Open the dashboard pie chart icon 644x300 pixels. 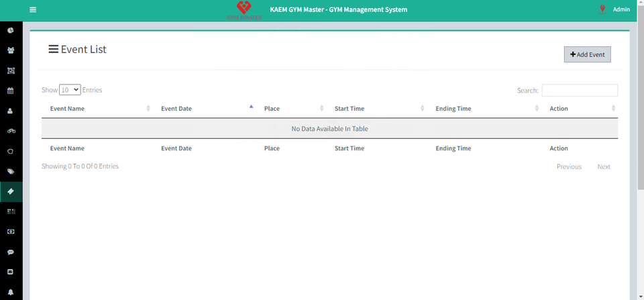tap(11, 30)
